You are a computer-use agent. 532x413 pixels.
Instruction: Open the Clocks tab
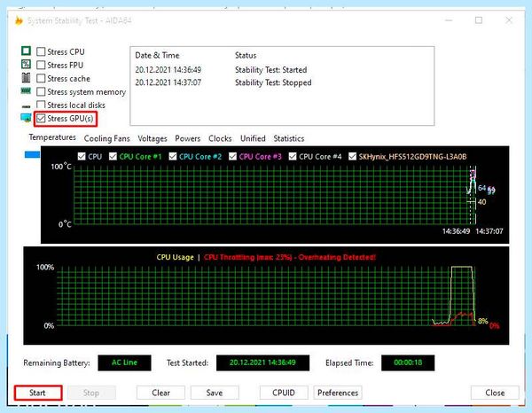point(220,138)
